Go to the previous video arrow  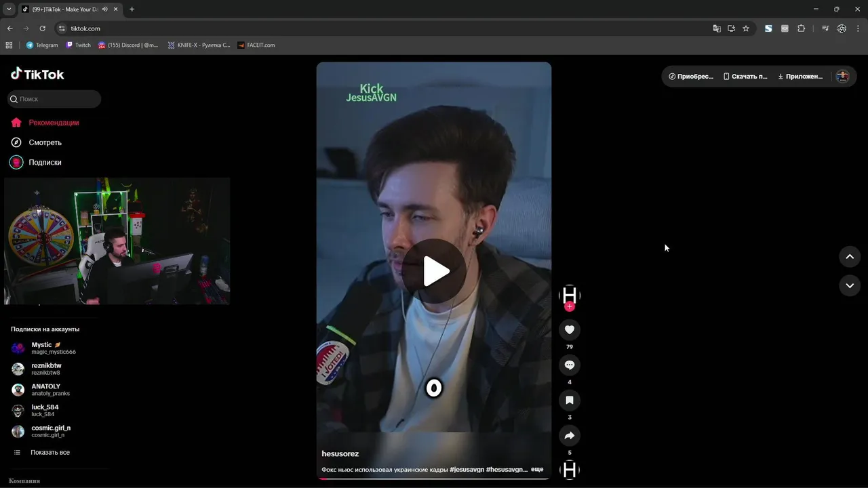(850, 257)
